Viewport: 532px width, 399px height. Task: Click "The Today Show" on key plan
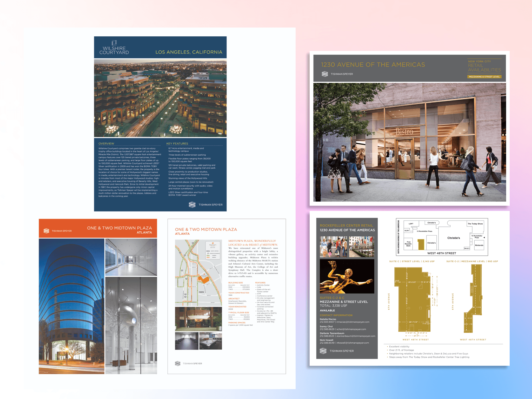coord(475,224)
